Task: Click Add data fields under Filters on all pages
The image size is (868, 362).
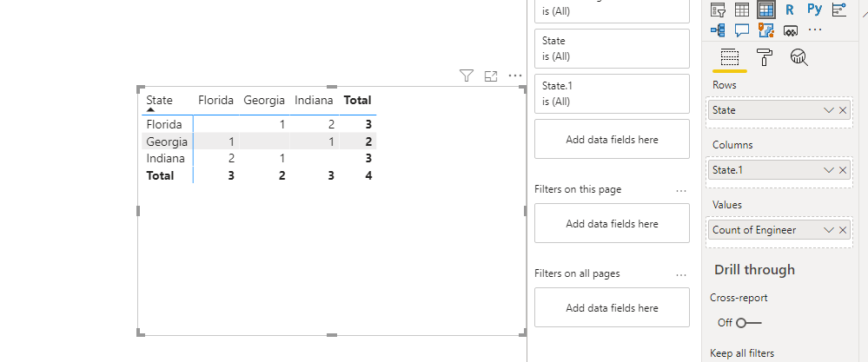Action: [612, 307]
